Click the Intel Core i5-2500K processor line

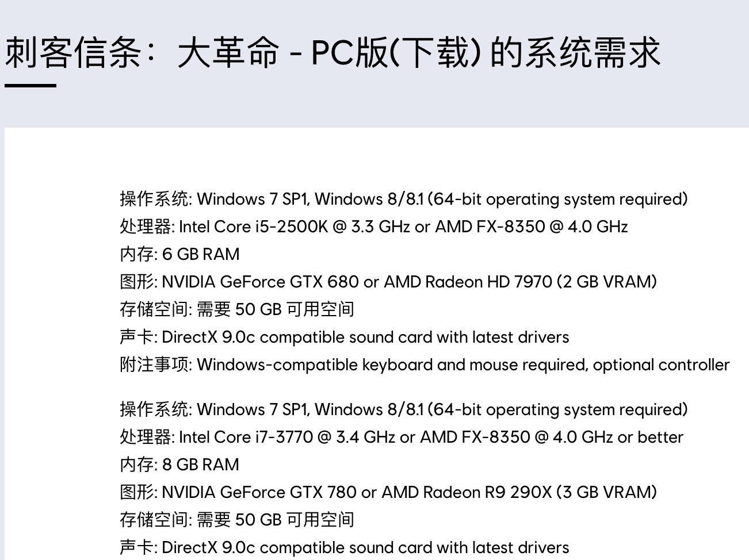(x=374, y=227)
